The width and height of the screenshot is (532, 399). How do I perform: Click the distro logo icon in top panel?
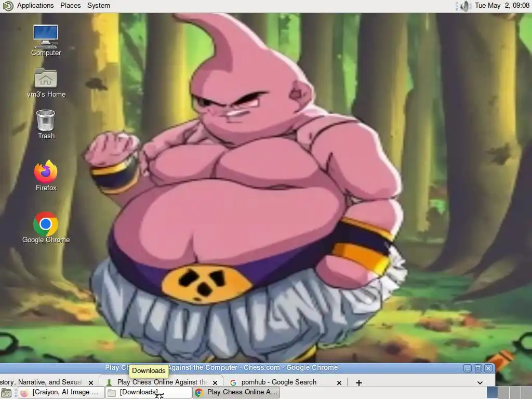(x=8, y=6)
